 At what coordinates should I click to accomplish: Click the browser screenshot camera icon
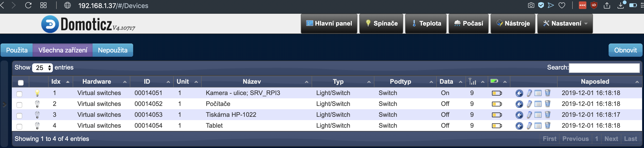click(x=531, y=5)
